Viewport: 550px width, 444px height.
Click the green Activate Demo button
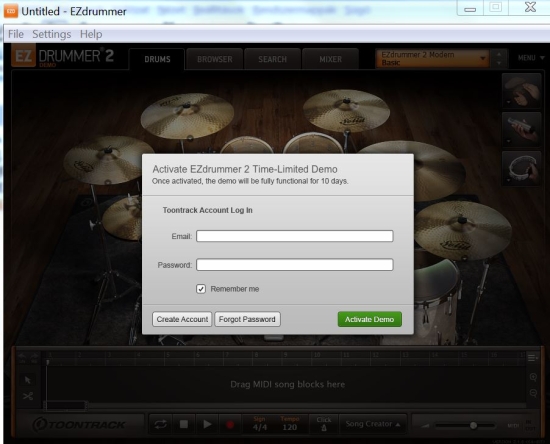click(x=369, y=319)
